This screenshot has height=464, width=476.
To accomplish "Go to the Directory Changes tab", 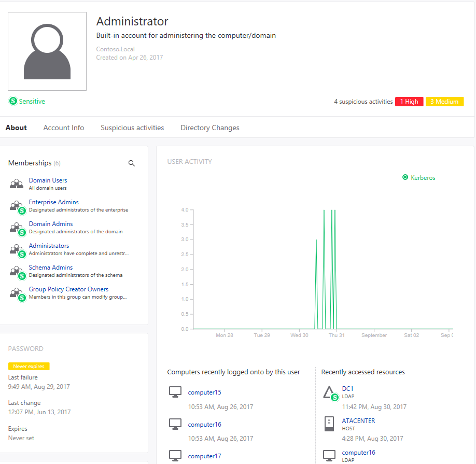I will click(210, 128).
